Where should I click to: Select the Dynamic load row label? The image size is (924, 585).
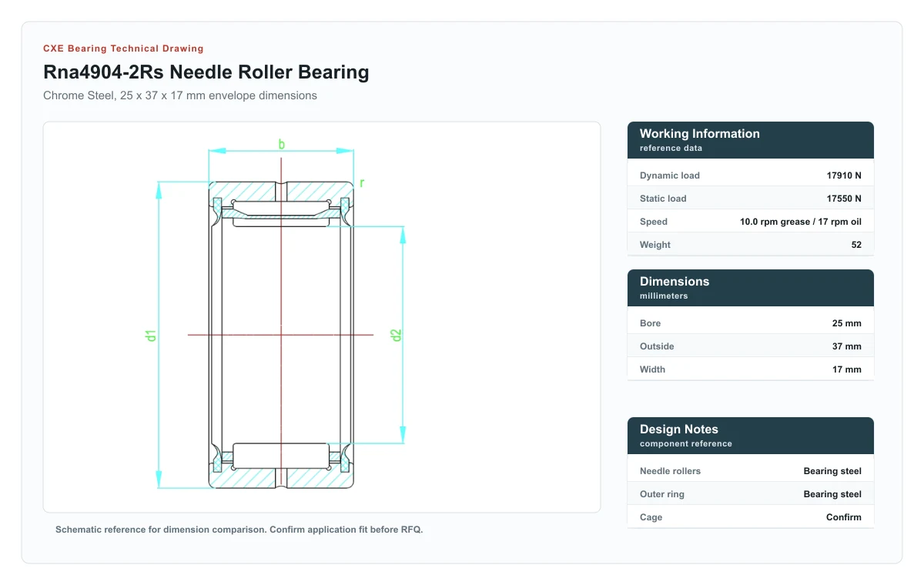pyautogui.click(x=670, y=175)
